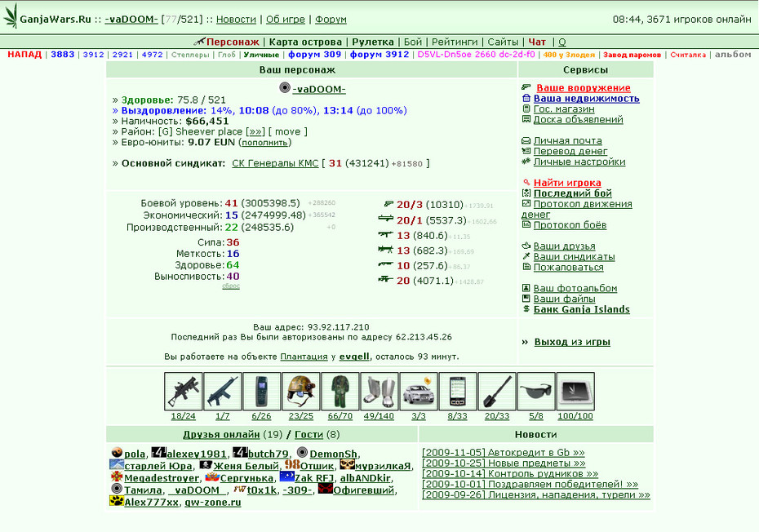Open the helmet item 23/25

[x=300, y=391]
